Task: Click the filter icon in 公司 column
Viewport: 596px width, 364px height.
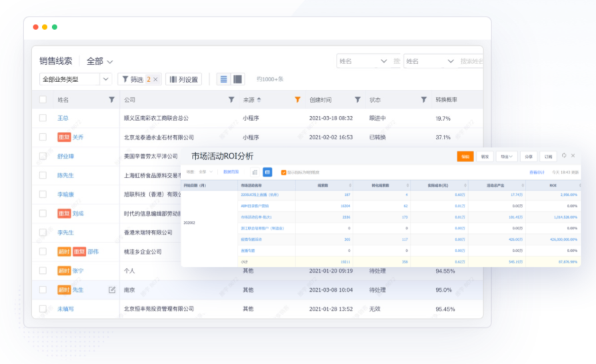Action: tap(231, 100)
